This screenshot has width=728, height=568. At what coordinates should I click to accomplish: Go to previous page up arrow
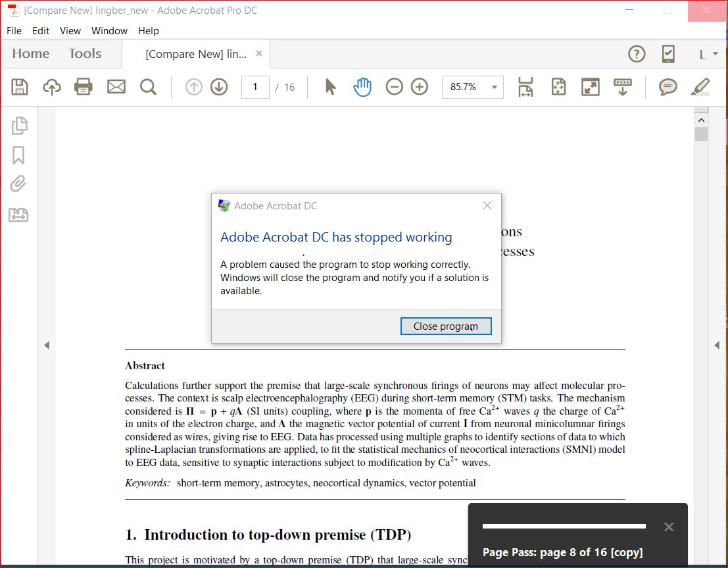[194, 87]
